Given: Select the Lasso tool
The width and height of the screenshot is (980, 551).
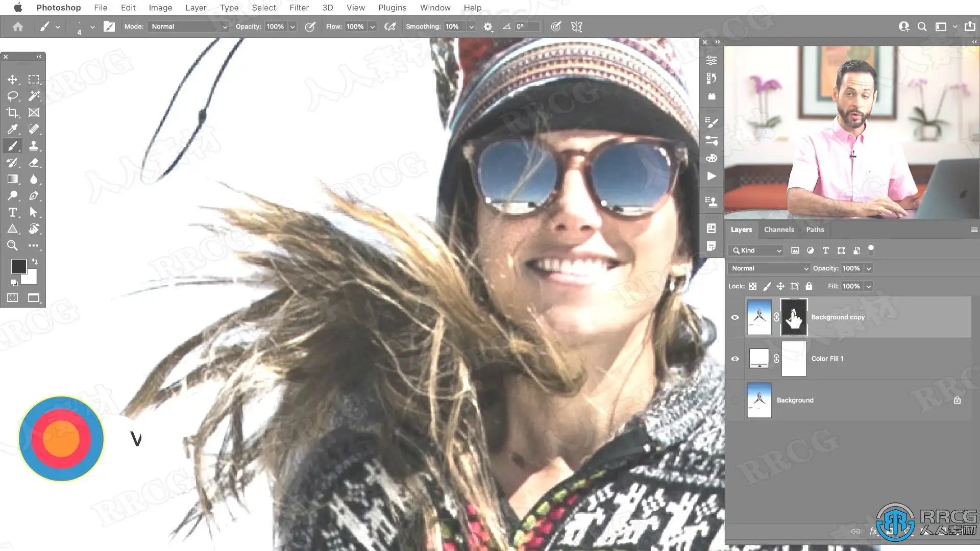Looking at the screenshot, I should coord(13,96).
